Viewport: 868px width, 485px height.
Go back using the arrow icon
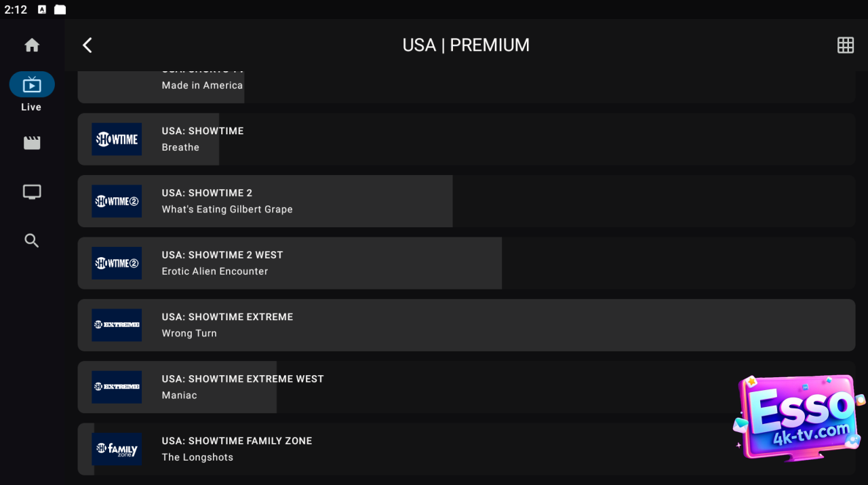pos(87,45)
